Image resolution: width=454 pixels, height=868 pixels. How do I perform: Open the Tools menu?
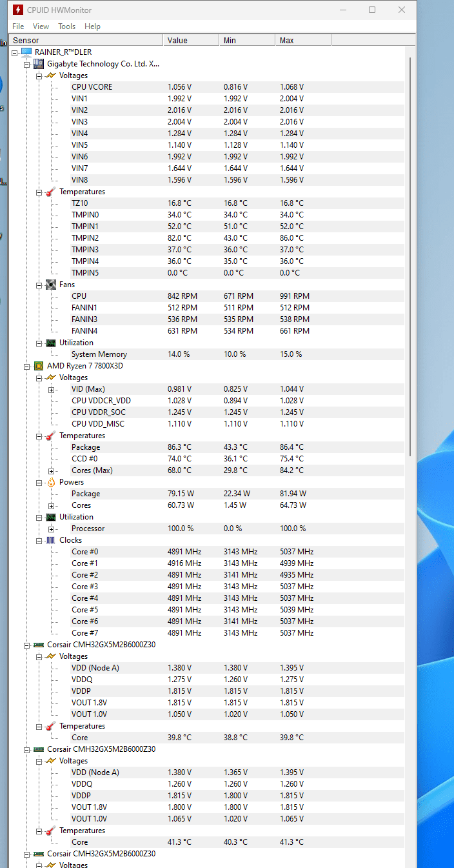[x=66, y=26]
